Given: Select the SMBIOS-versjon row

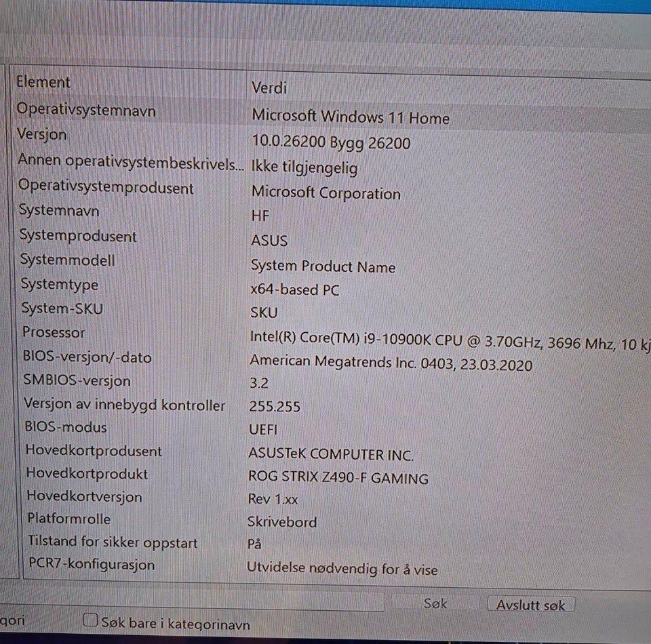Looking at the screenshot, I should pyautogui.click(x=332, y=382).
